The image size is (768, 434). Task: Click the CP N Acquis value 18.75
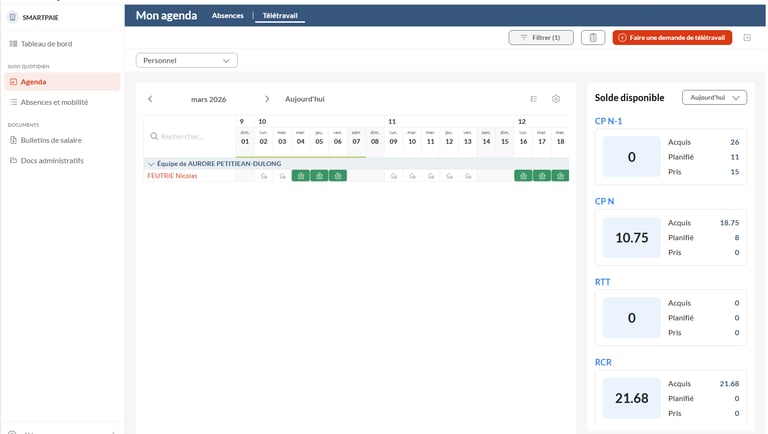click(x=729, y=222)
